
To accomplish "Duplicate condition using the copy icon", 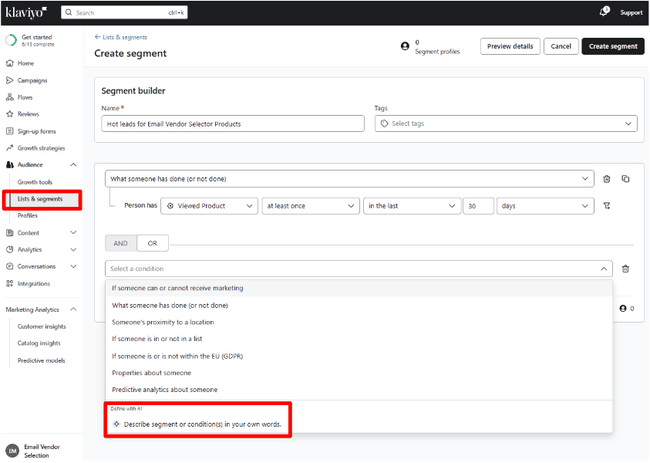I will pyautogui.click(x=625, y=179).
